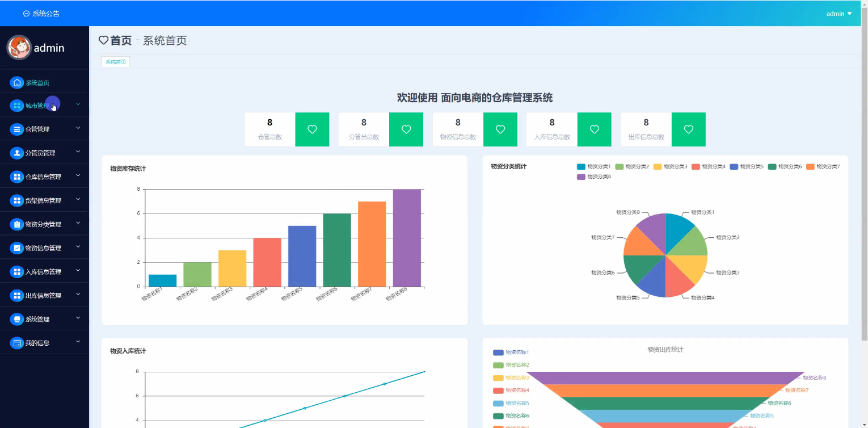This screenshot has width=868, height=428.
Task: Expand the 系统管理 menu chevron
Action: [x=78, y=318]
